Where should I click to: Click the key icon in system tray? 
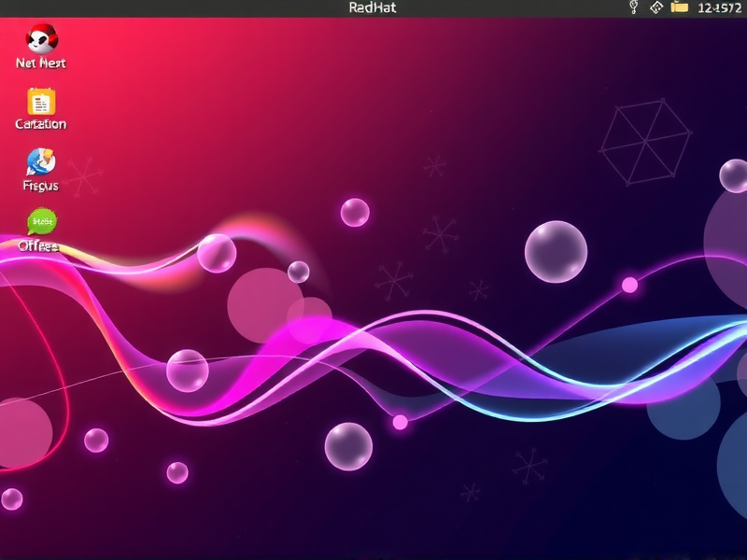[x=633, y=7]
